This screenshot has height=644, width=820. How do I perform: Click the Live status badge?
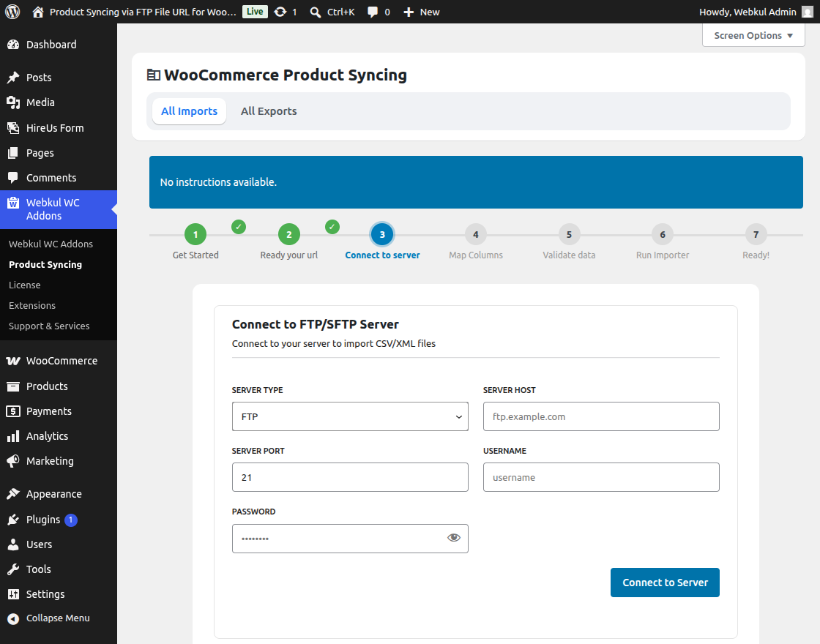click(255, 12)
